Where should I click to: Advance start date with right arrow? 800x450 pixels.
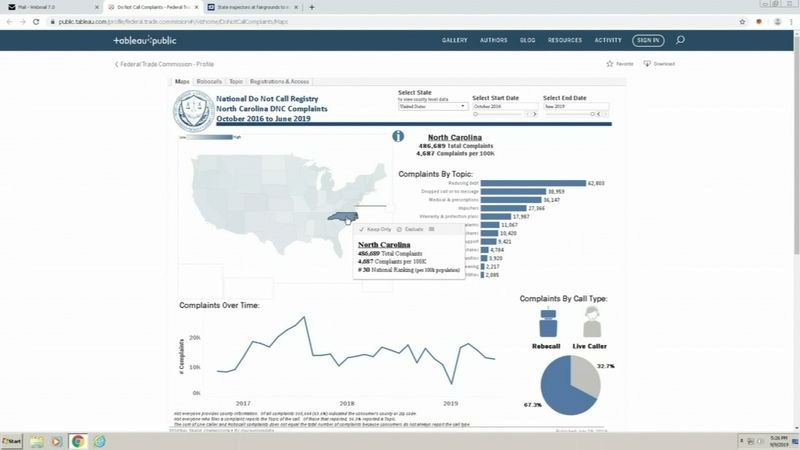click(x=535, y=114)
